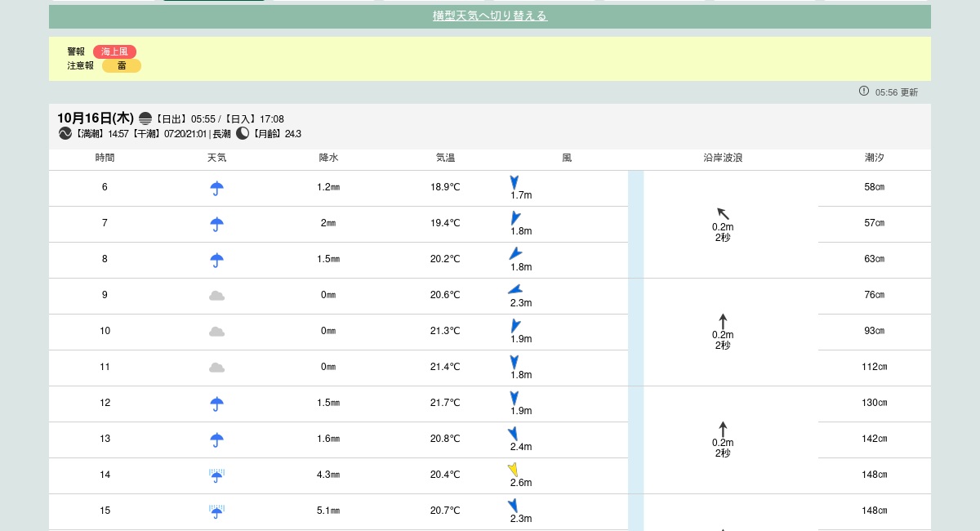Screen dimensions: 980x531
Task: Click the cloud icon in the 9 o'clock row
Action: 216,296
